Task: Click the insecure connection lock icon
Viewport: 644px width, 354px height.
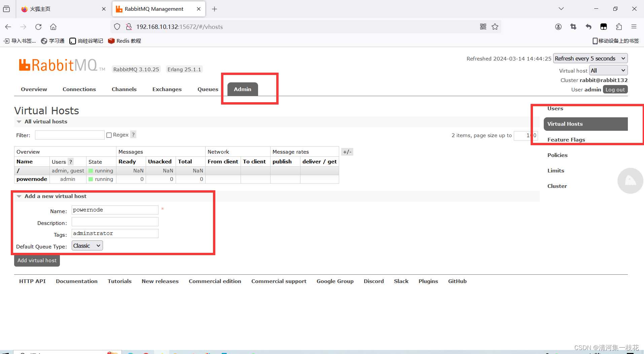Action: pyautogui.click(x=129, y=27)
